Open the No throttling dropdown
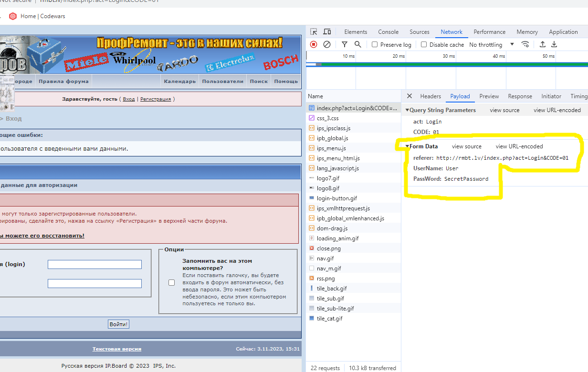 coord(492,44)
